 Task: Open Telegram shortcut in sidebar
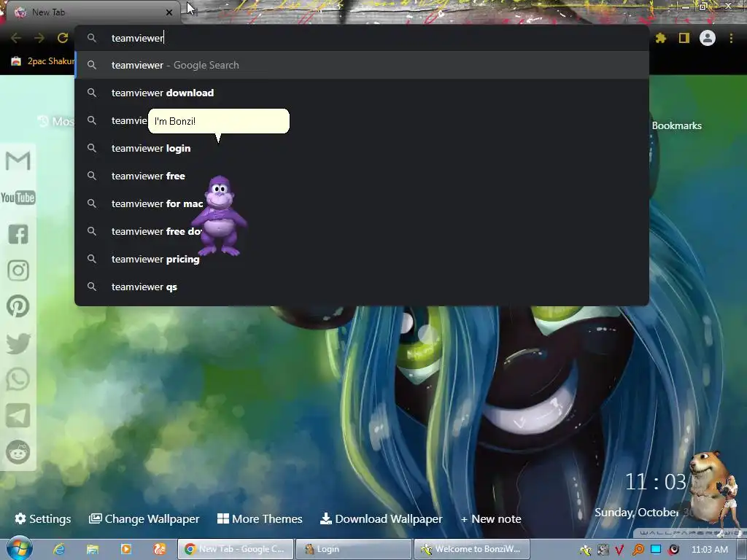tap(18, 416)
